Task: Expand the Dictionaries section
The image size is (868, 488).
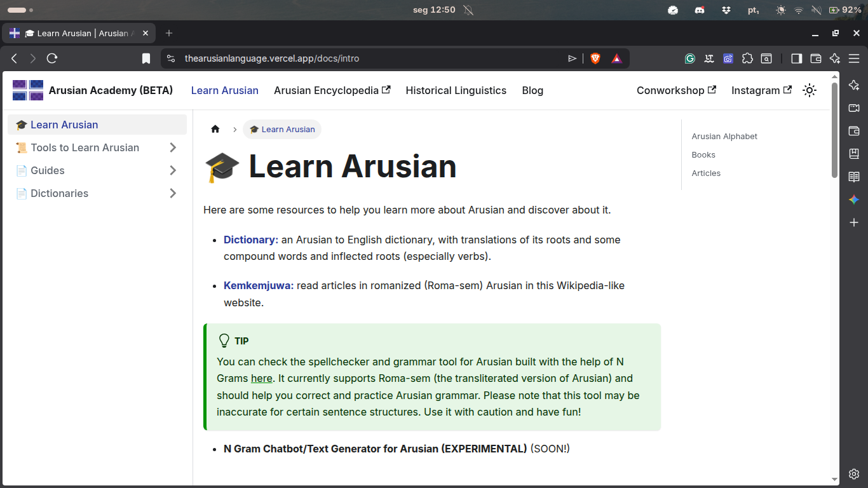Action: pyautogui.click(x=172, y=193)
